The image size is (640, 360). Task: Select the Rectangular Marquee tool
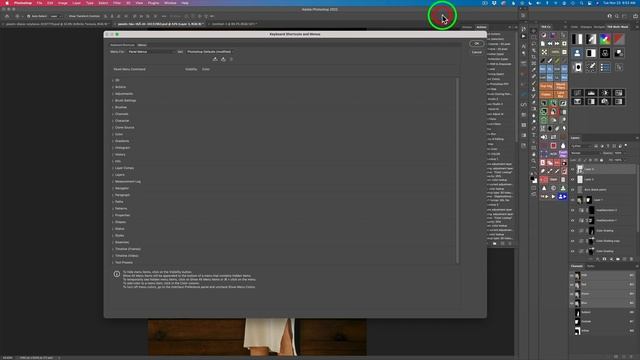pyautogui.click(x=533, y=37)
